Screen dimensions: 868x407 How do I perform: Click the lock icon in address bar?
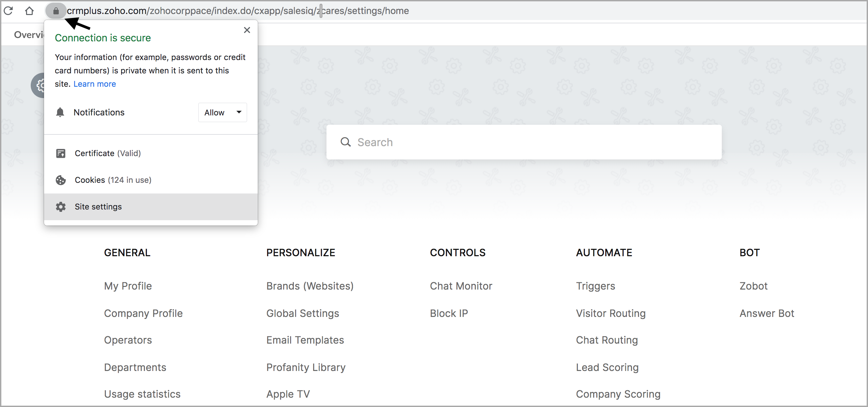(x=56, y=11)
